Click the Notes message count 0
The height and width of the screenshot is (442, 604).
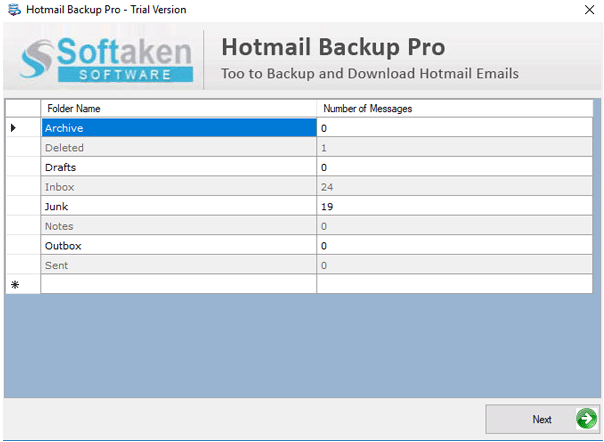(x=455, y=226)
